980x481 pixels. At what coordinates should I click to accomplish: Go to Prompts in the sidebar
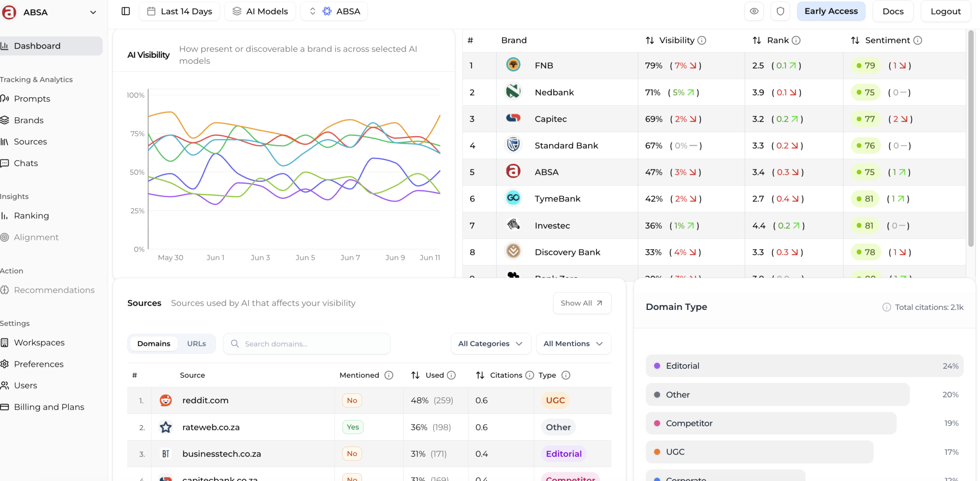(x=32, y=99)
